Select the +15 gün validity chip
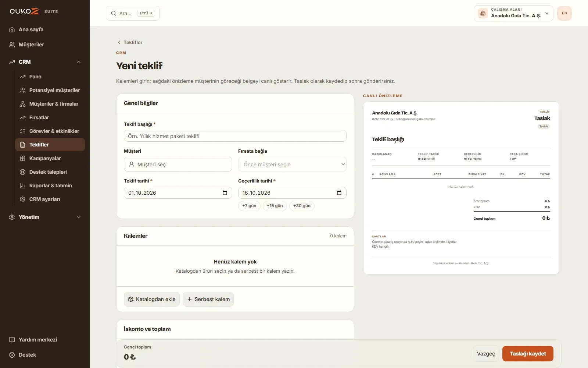 [275, 206]
